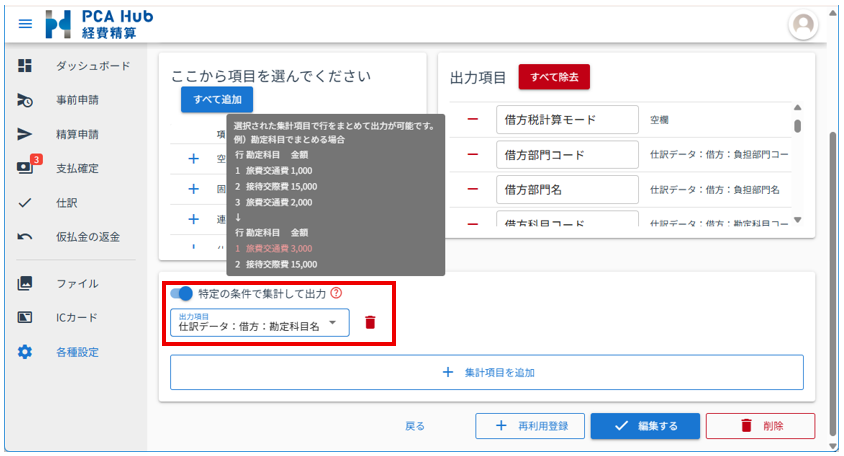Remove 借方税計算モード with the minus icon
844x456 pixels.
(473, 120)
